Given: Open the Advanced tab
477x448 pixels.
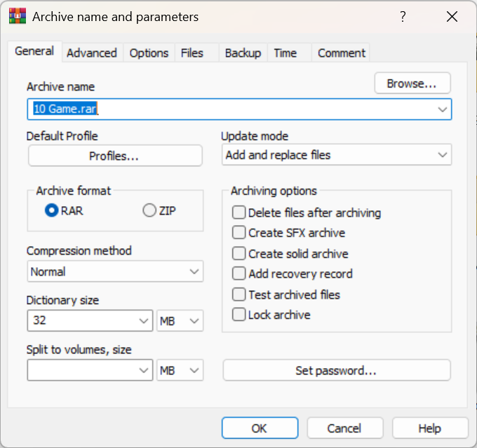Looking at the screenshot, I should point(92,53).
